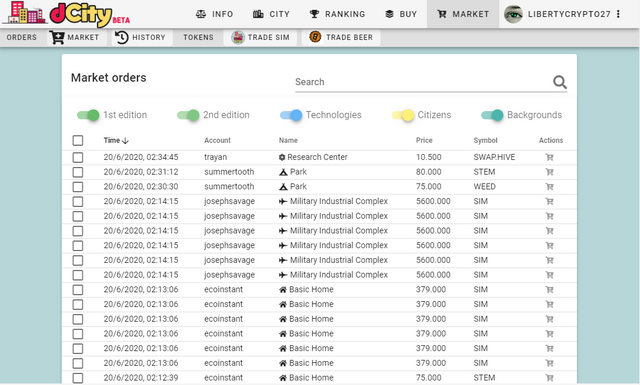Sort the table by Price header
Screen dimensions: 640x385
424,140
